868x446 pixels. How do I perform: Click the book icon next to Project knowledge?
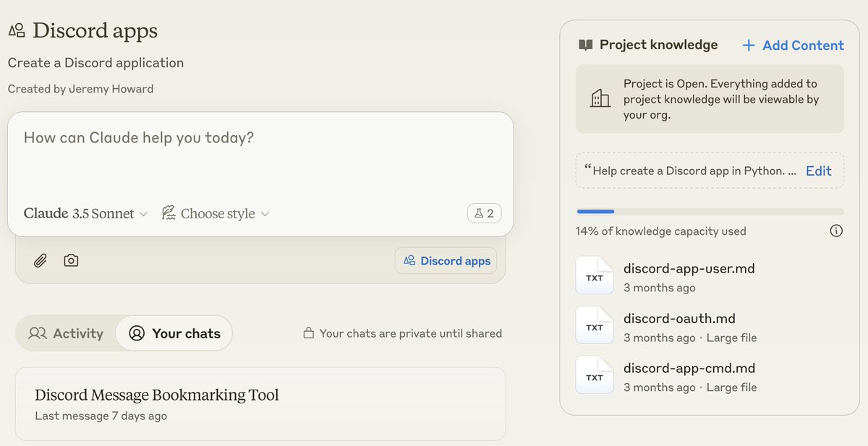pos(586,46)
